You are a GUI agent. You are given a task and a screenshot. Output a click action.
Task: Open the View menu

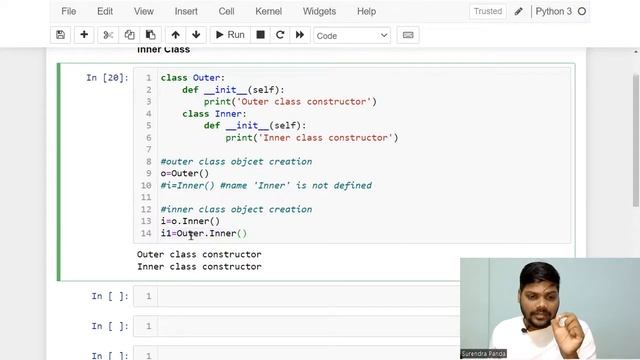click(144, 11)
